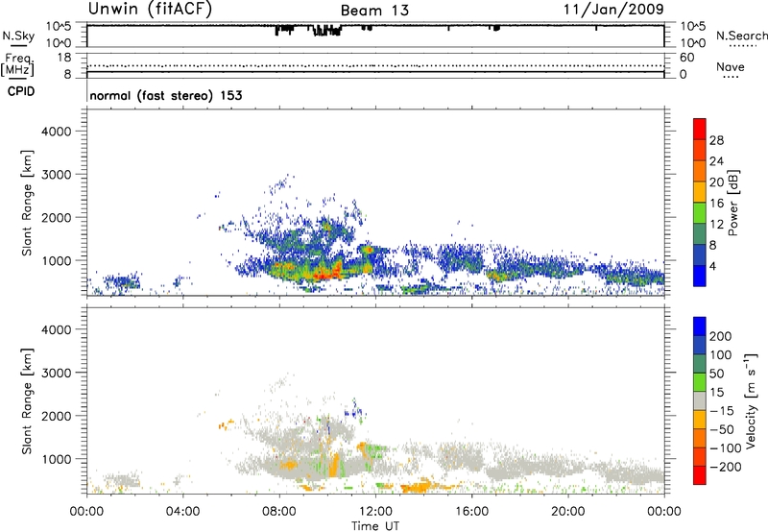
Task: Click the velocity colorbar title 'Velocity [m s-1]'
Action: [x=751, y=400]
